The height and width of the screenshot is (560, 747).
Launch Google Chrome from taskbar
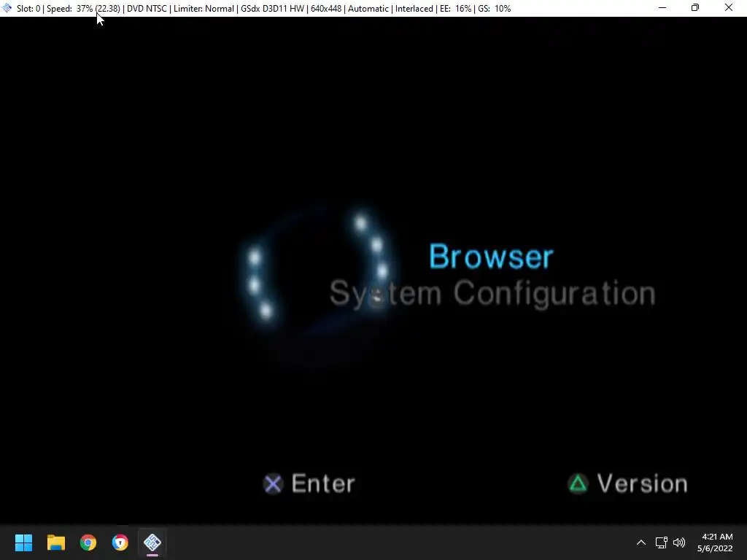tap(88, 542)
